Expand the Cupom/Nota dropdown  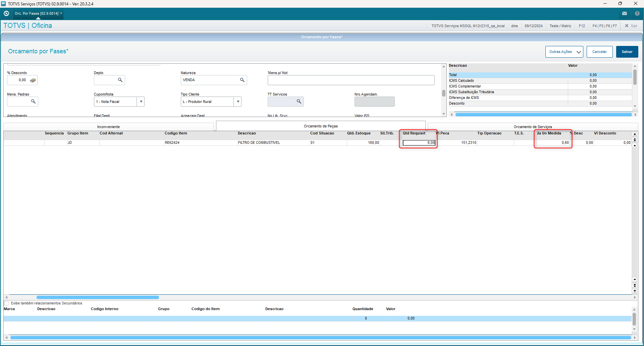click(141, 102)
